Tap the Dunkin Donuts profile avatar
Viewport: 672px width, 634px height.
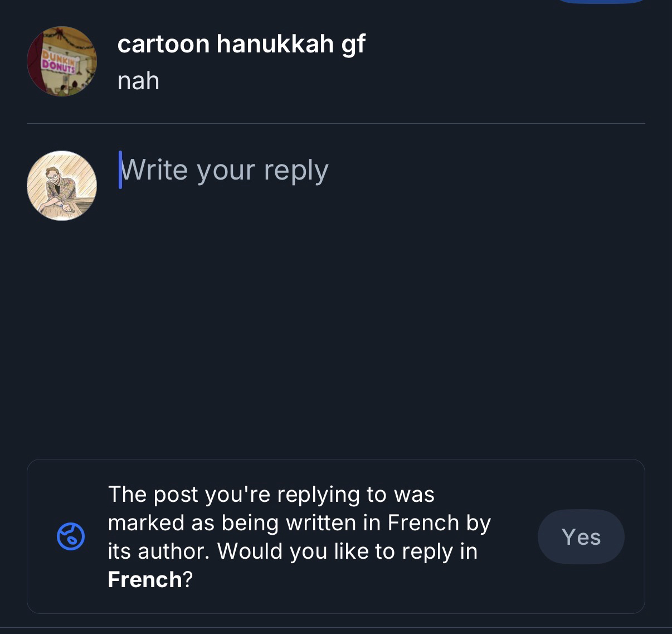click(62, 61)
